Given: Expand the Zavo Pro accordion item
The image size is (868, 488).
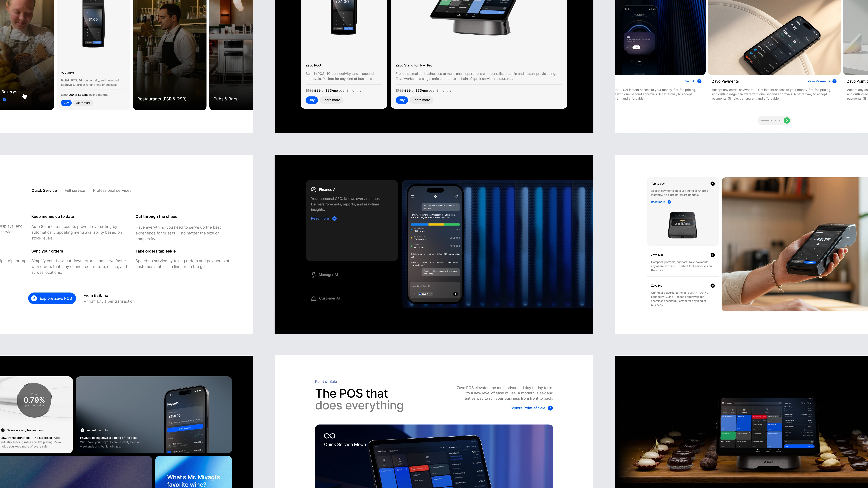Looking at the screenshot, I should point(712,286).
